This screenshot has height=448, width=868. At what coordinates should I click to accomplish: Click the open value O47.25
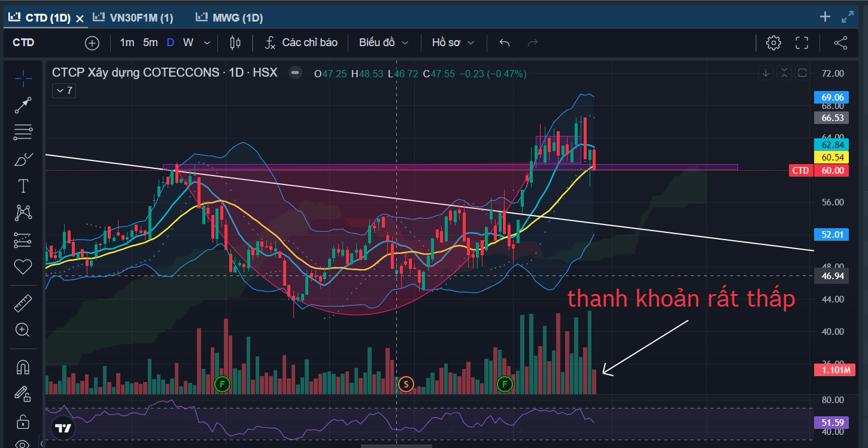330,74
